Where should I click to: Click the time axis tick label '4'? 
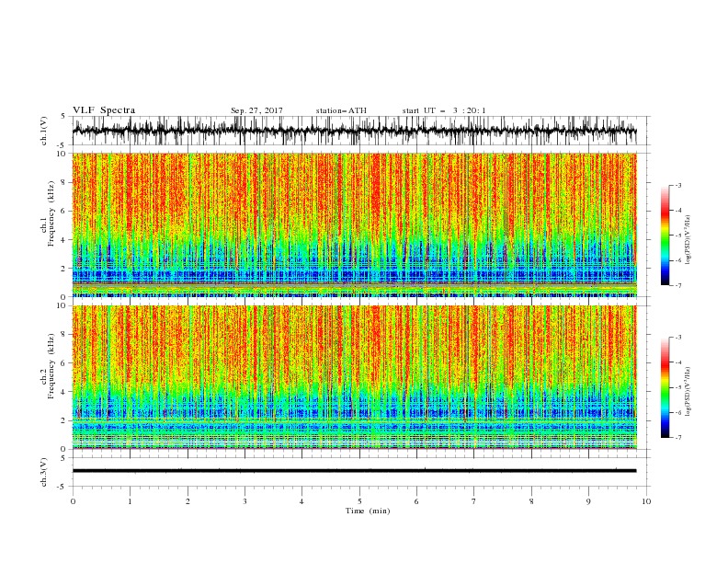(x=301, y=501)
